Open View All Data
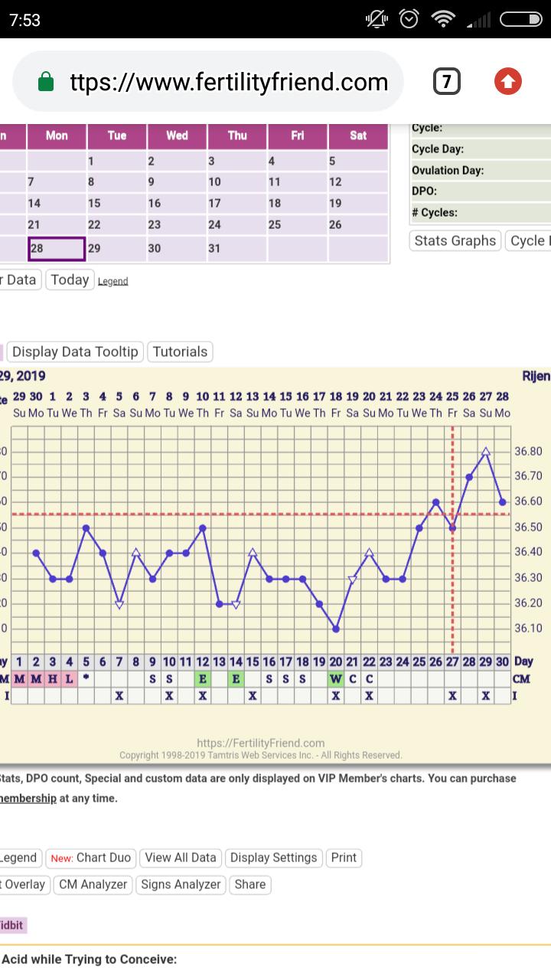The width and height of the screenshot is (551, 980). pos(181,858)
